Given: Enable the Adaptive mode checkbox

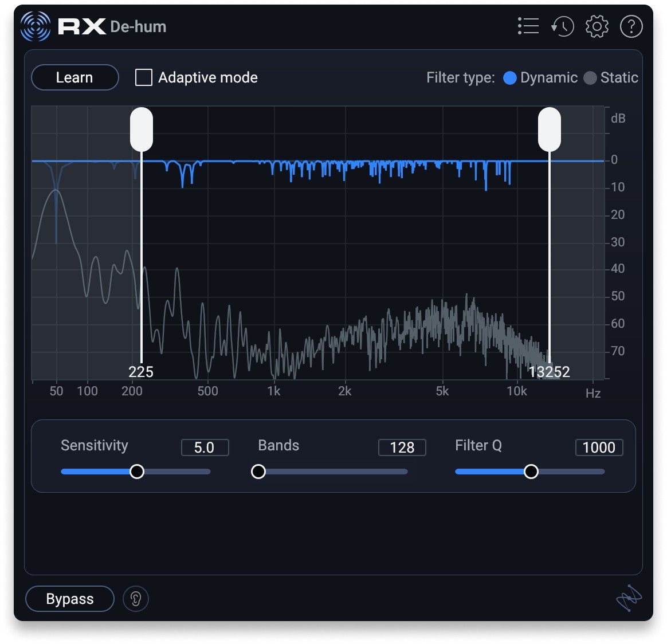Looking at the screenshot, I should point(144,77).
